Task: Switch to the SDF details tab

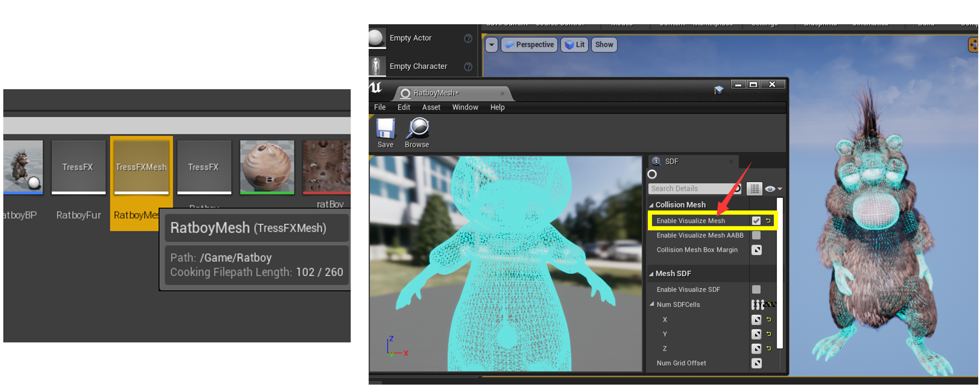Action: click(671, 161)
